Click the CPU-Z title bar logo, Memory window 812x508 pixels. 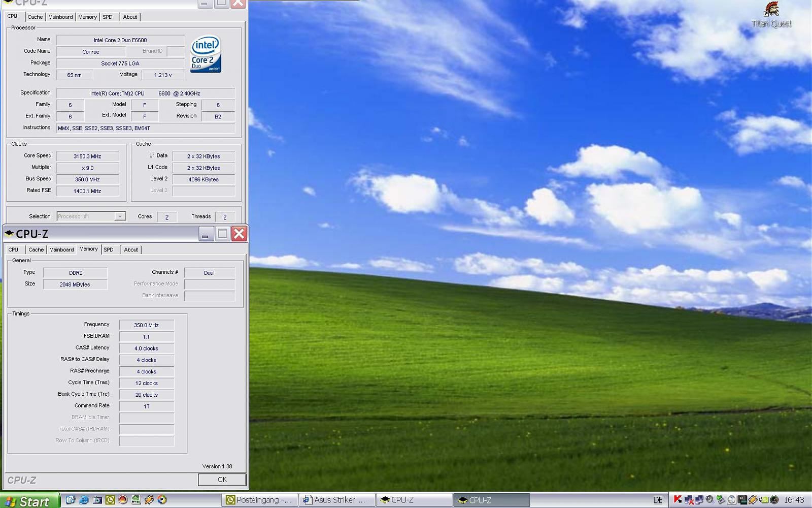tap(9, 233)
